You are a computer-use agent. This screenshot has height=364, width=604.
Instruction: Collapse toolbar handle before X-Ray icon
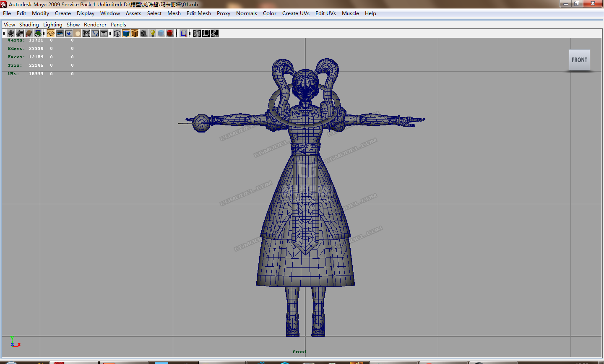pos(190,34)
